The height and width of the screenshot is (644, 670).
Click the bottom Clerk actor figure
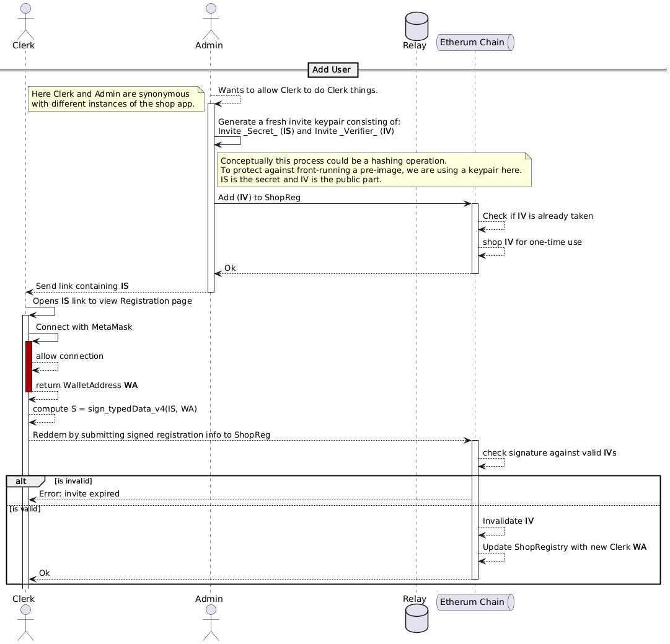25,623
